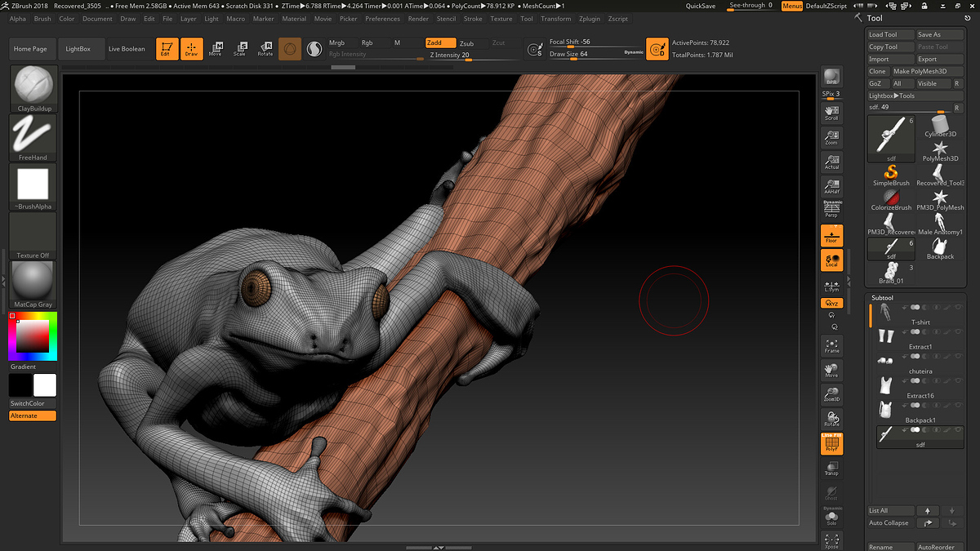Click the Frame mesh icon
980x551 pixels.
click(831, 346)
